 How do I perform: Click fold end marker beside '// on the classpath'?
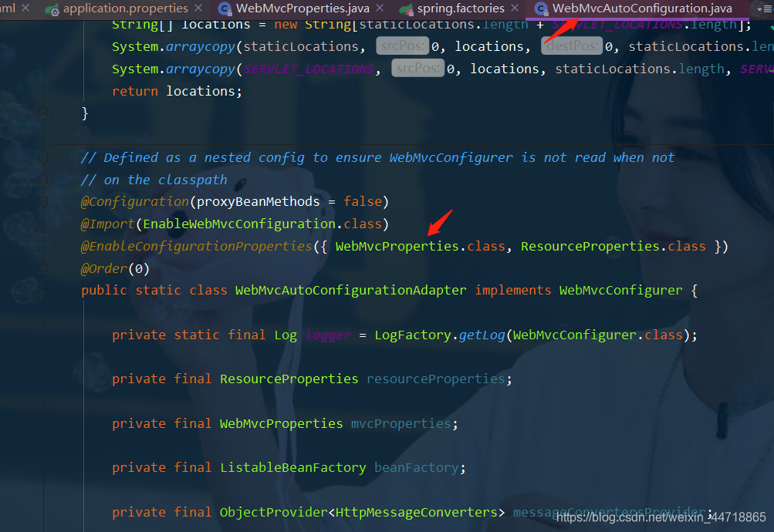[x=43, y=180]
